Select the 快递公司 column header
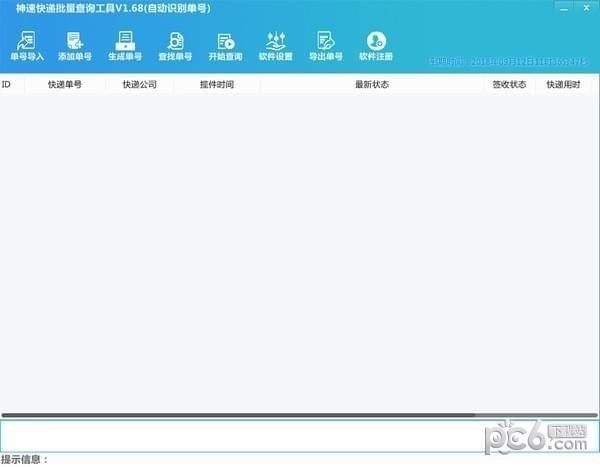Viewport: 600px width, 467px height. [x=140, y=84]
